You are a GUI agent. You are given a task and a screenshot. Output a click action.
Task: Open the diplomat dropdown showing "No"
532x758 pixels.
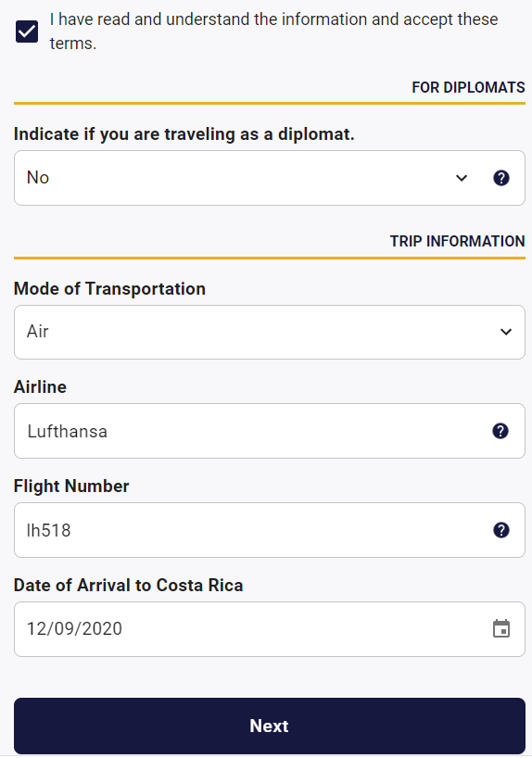pos(270,178)
